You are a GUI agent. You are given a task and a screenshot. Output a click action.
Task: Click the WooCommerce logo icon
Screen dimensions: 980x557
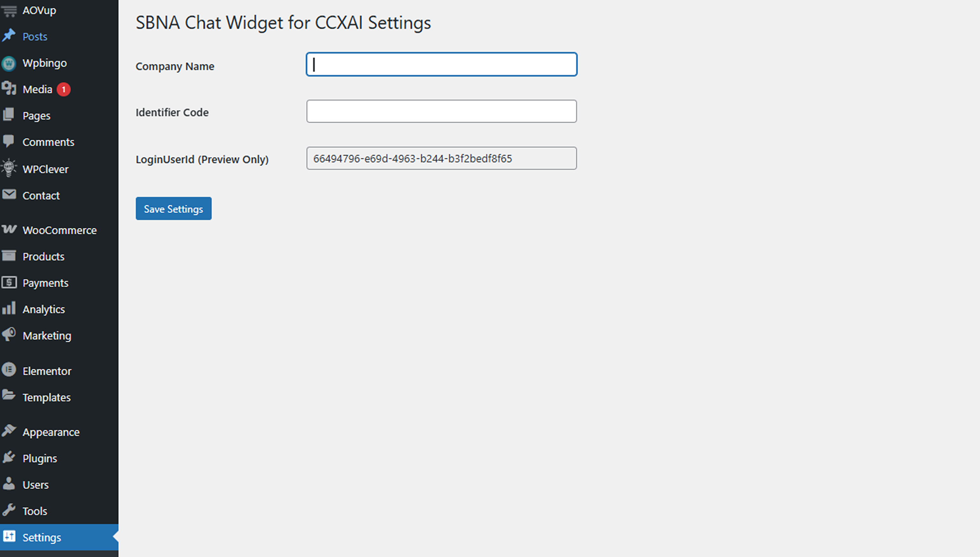point(9,230)
